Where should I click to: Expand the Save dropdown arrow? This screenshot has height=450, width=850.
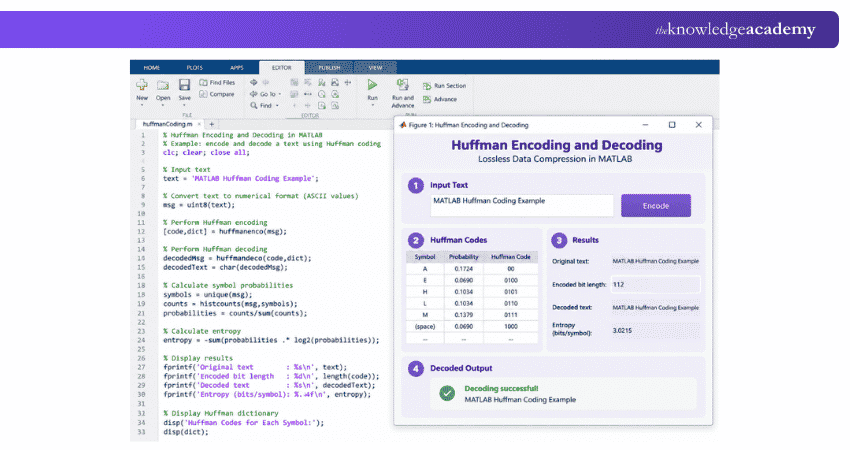[184, 105]
